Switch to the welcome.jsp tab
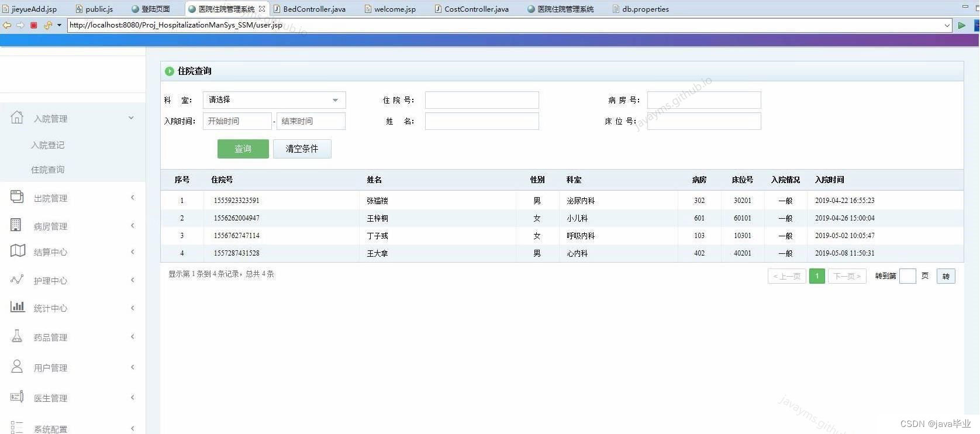980x434 pixels. coord(390,9)
